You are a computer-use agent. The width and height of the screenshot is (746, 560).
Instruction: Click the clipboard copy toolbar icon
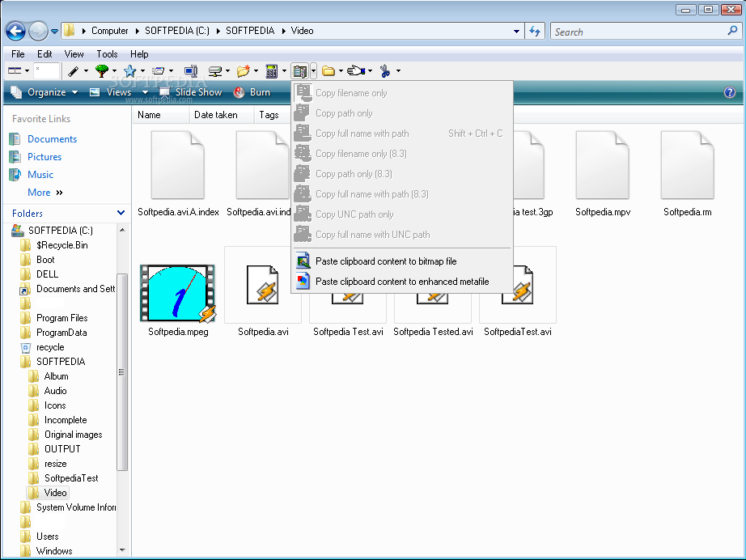[x=299, y=71]
